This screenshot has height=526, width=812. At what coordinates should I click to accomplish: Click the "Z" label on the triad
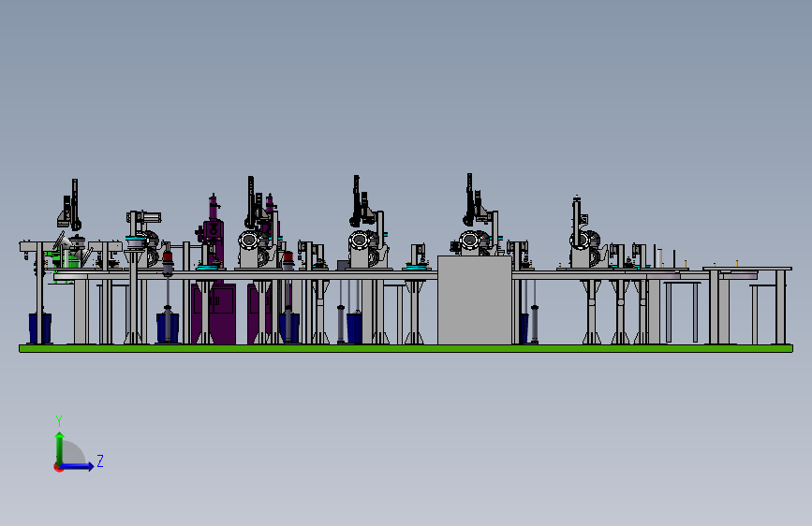coord(100,460)
